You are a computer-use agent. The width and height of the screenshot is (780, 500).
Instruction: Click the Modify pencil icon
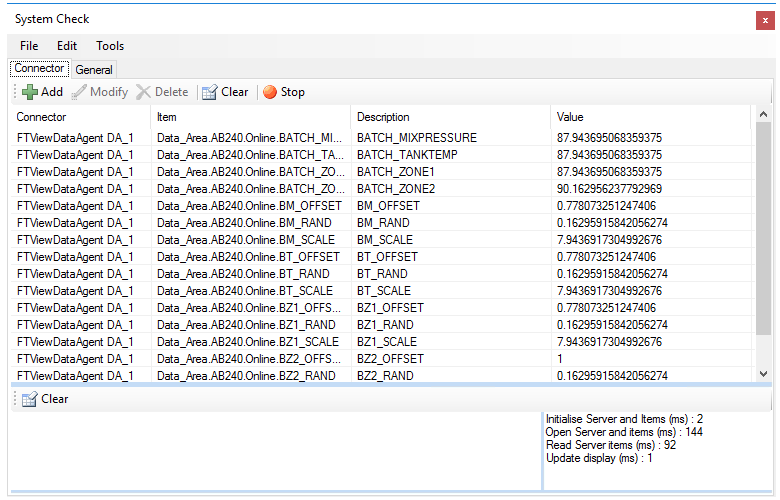point(79,92)
